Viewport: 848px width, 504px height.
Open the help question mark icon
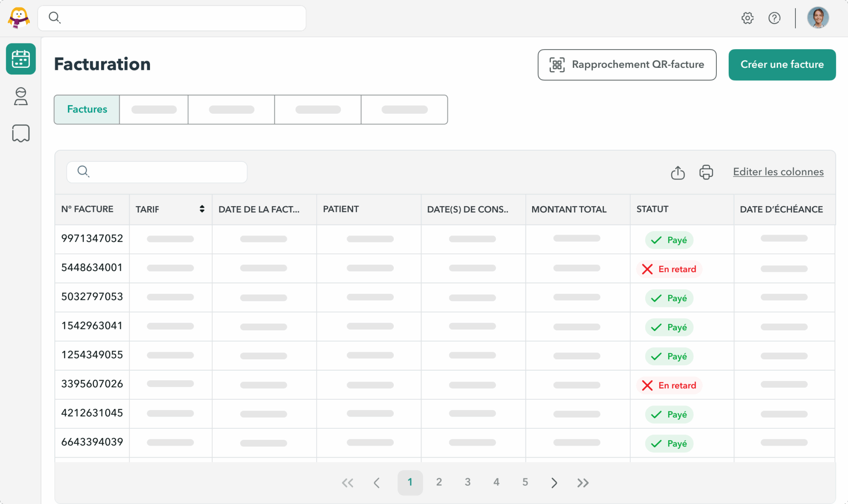(x=775, y=18)
